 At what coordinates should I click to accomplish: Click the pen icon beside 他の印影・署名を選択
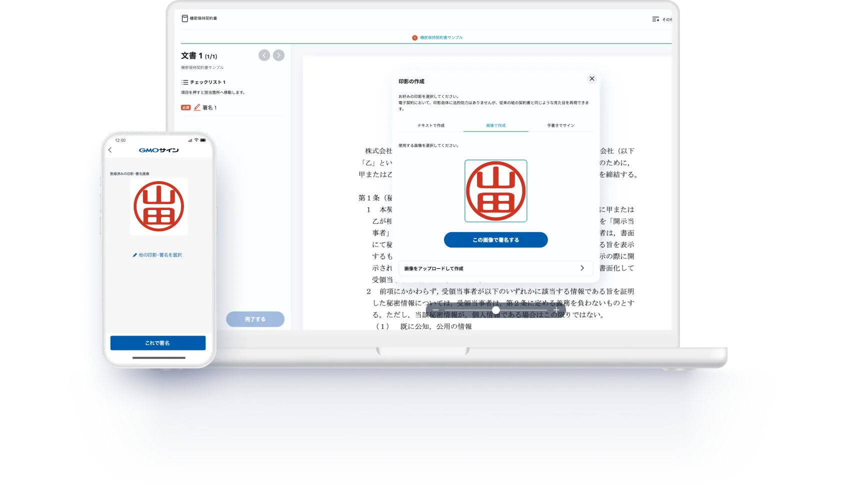click(135, 255)
